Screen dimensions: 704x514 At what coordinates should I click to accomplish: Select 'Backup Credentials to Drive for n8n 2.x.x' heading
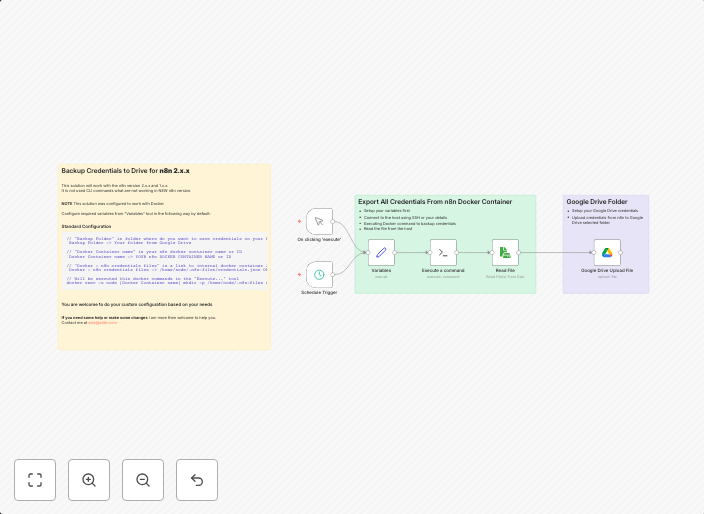click(125, 171)
